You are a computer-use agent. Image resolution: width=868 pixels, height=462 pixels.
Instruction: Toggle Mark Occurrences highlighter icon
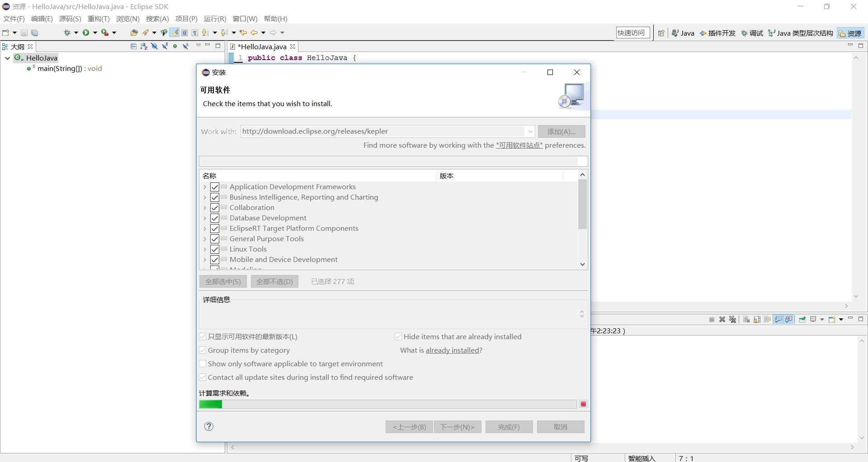(x=174, y=33)
